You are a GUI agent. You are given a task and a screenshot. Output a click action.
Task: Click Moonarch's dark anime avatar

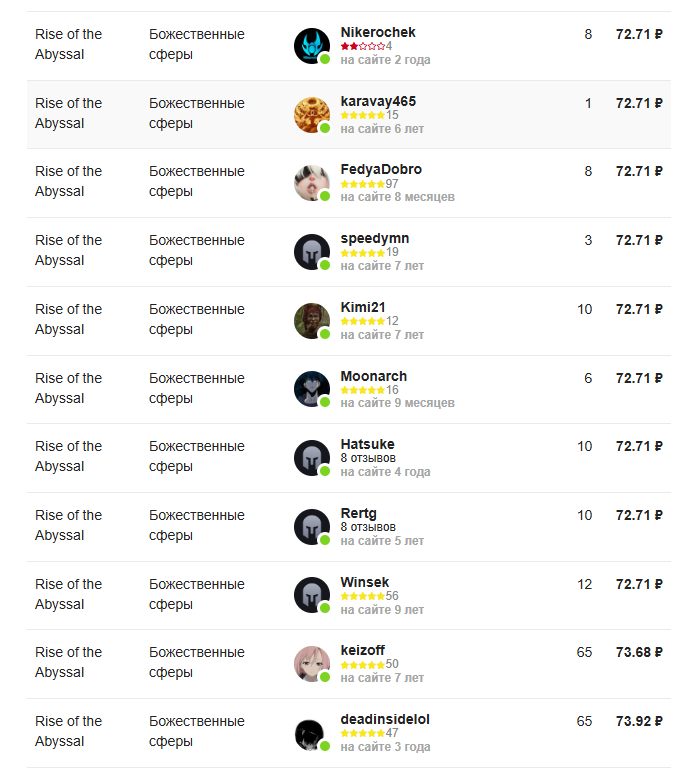click(x=311, y=389)
